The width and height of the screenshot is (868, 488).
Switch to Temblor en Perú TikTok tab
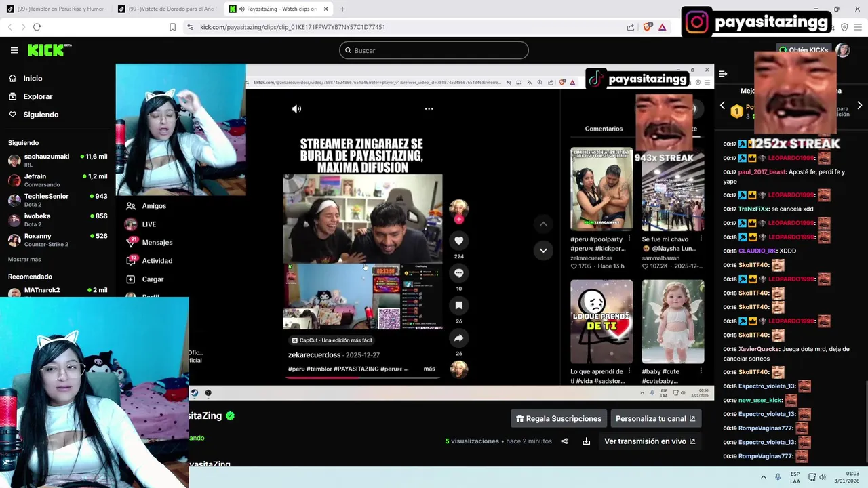[56, 9]
